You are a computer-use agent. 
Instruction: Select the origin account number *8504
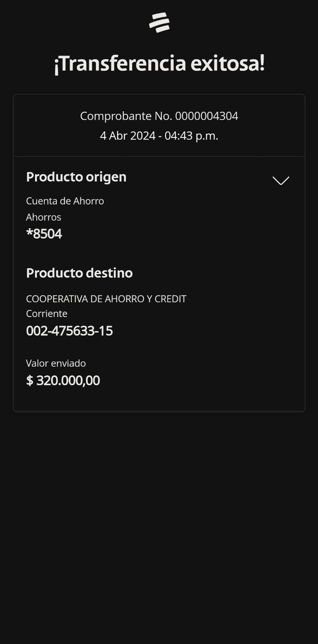coord(44,234)
